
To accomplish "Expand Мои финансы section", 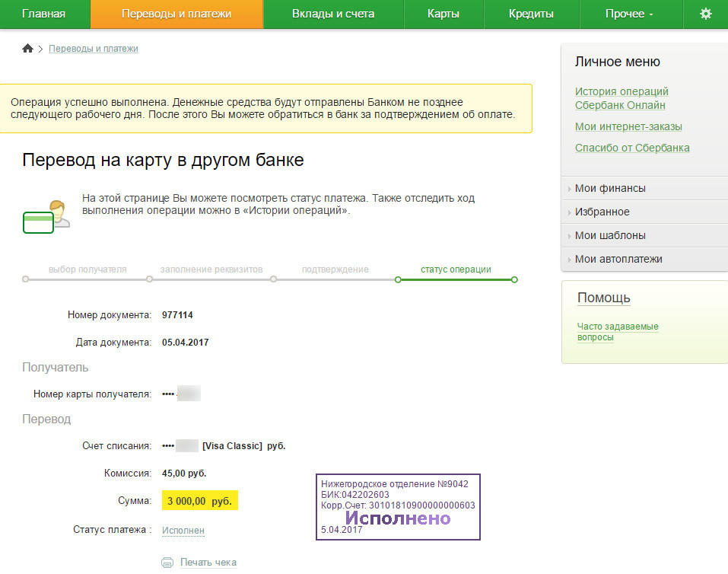I will [644, 188].
